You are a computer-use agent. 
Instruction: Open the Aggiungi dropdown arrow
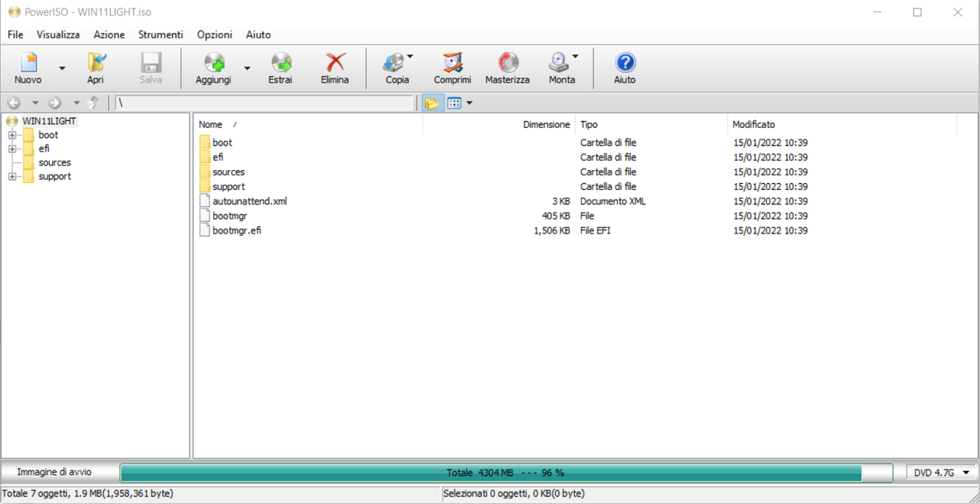pos(247,68)
